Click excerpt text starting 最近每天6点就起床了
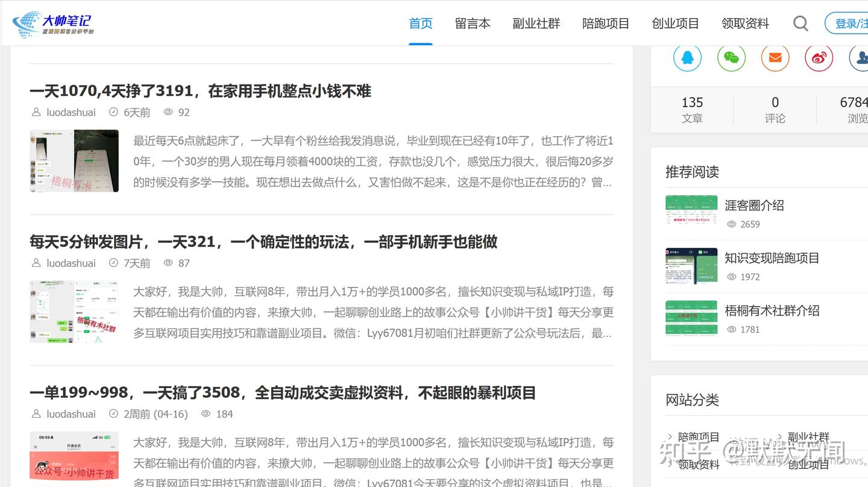This screenshot has height=487, width=868. click(373, 162)
